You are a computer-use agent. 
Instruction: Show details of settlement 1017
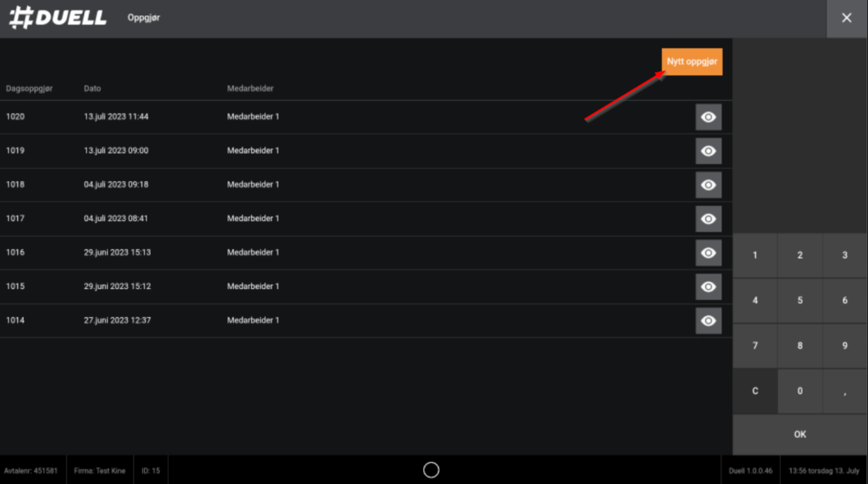[708, 219]
